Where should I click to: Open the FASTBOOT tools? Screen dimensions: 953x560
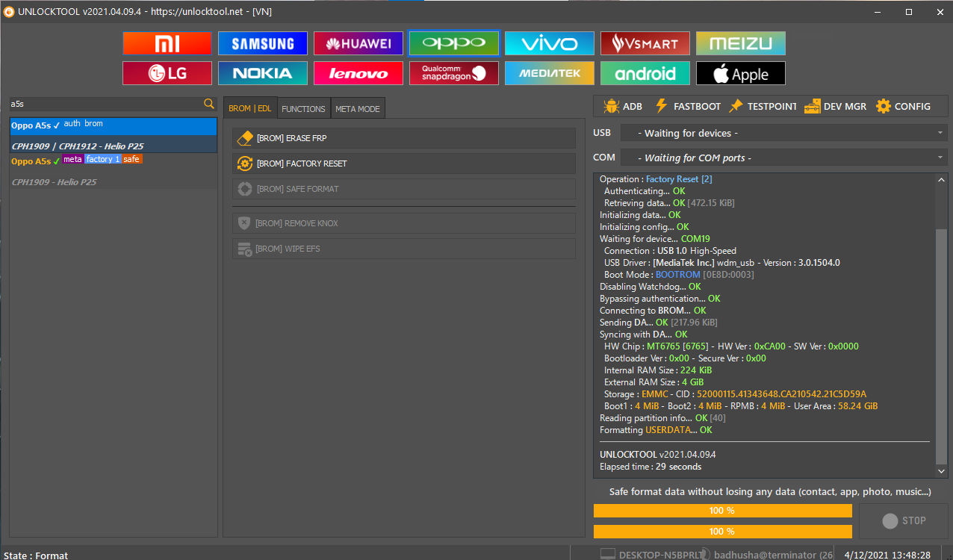click(x=687, y=106)
